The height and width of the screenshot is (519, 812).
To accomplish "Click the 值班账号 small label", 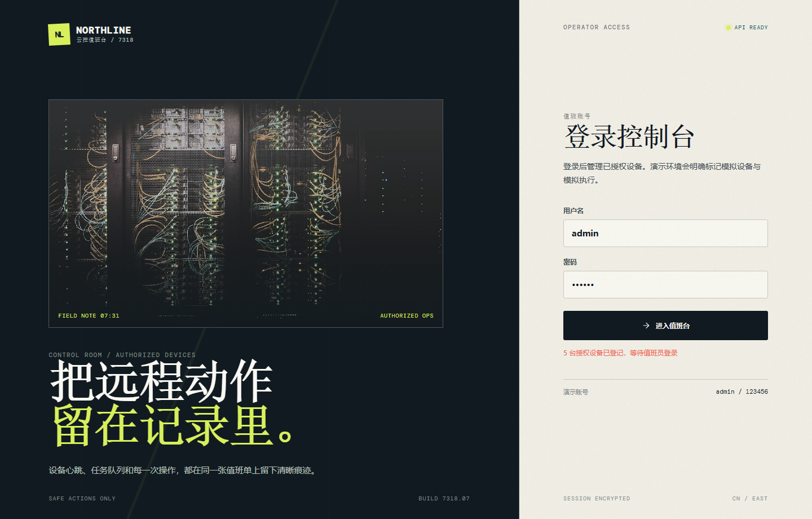I will pos(577,116).
